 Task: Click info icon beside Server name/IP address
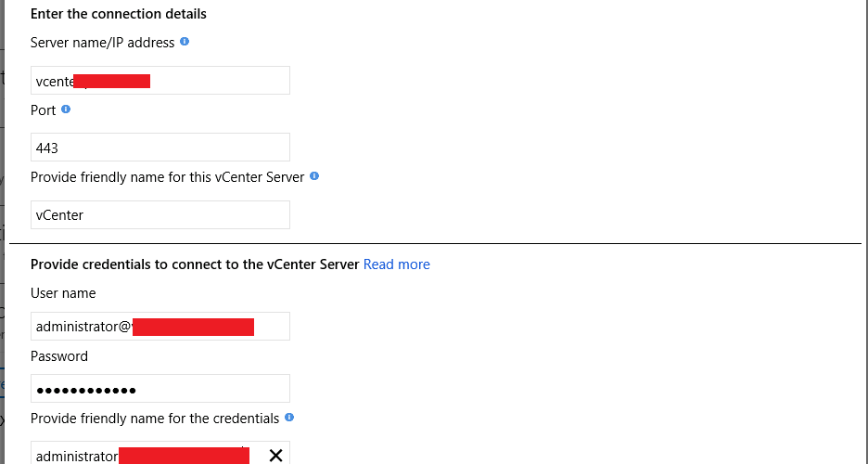click(x=185, y=42)
